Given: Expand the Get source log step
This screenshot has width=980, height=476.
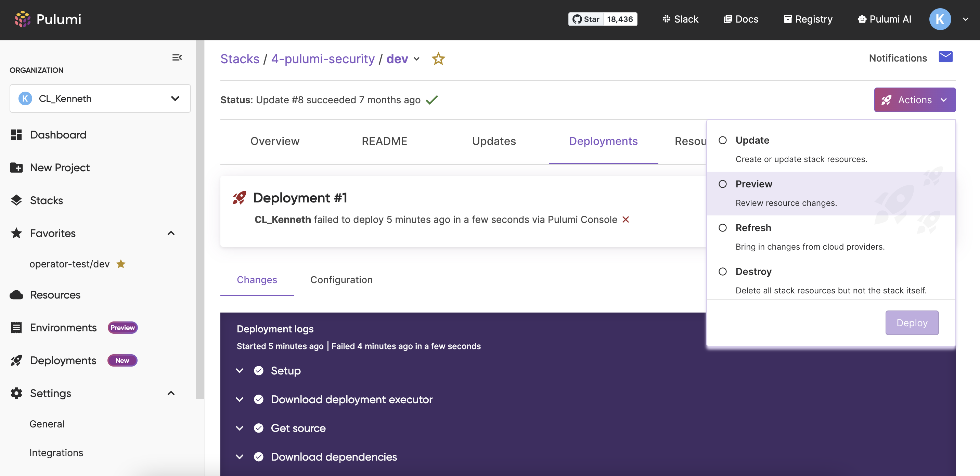Looking at the screenshot, I should (x=240, y=428).
